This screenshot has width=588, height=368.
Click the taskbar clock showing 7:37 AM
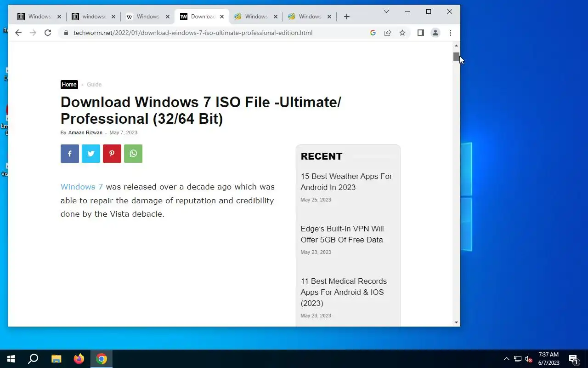[549, 359]
